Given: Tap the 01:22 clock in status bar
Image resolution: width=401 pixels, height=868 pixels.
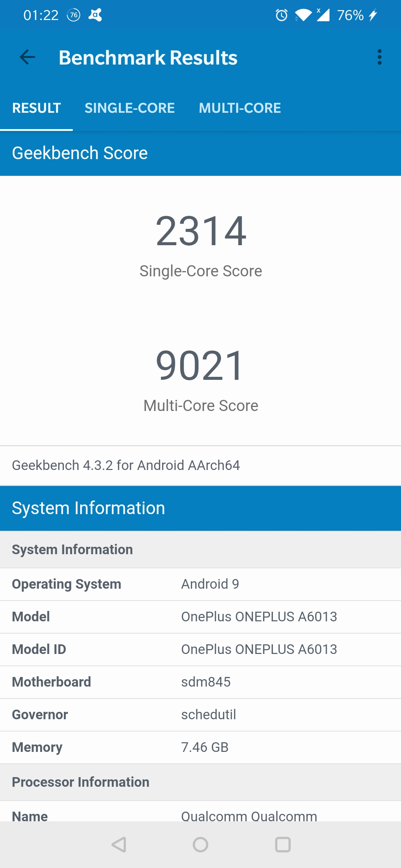Looking at the screenshot, I should (x=41, y=15).
